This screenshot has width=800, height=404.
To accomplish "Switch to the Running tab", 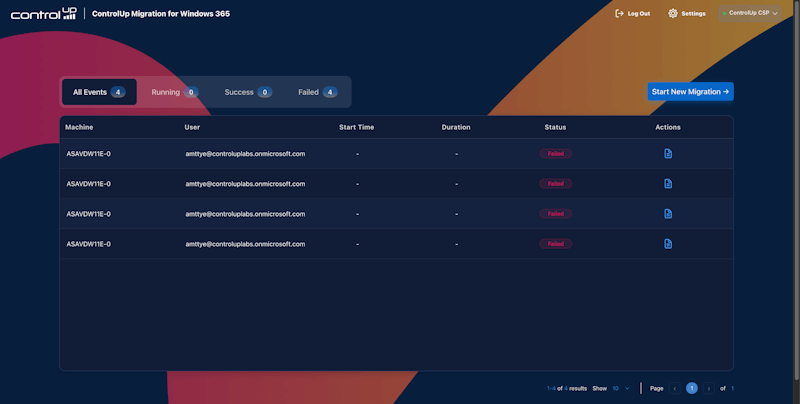I will click(174, 92).
